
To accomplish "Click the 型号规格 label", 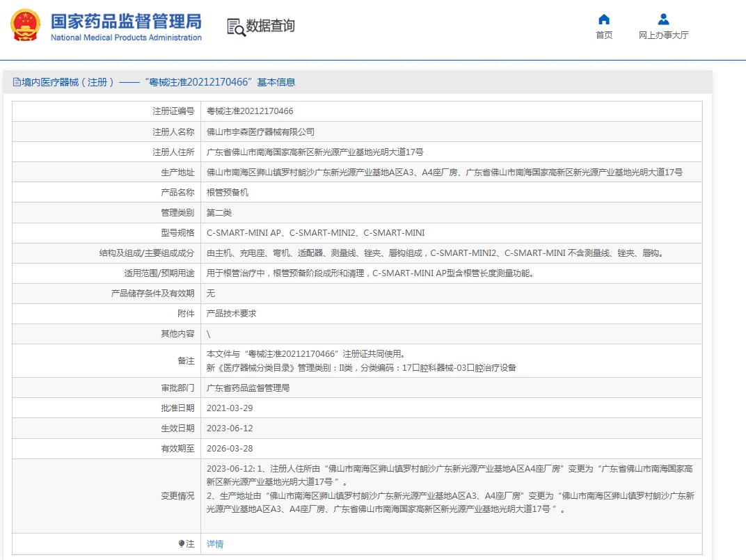I will (177, 232).
